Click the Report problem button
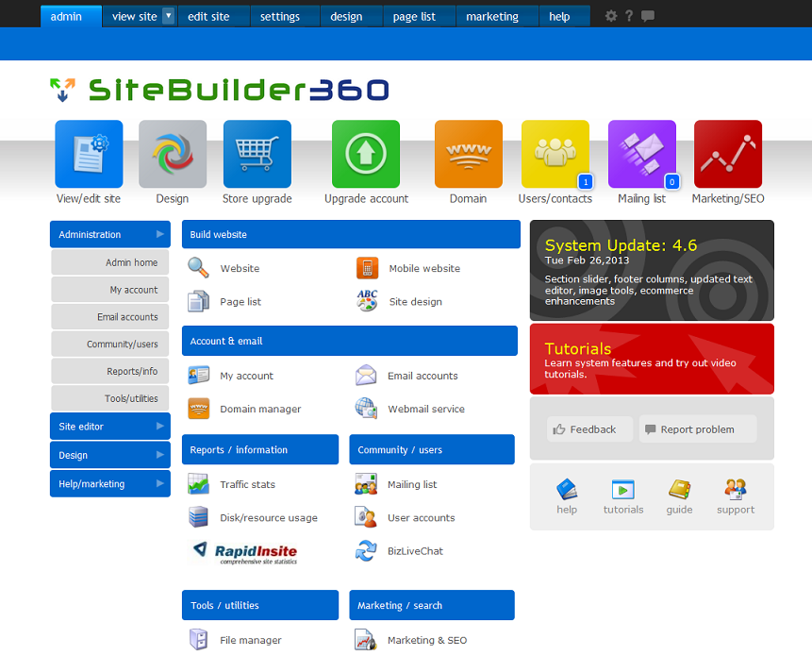 (x=697, y=429)
